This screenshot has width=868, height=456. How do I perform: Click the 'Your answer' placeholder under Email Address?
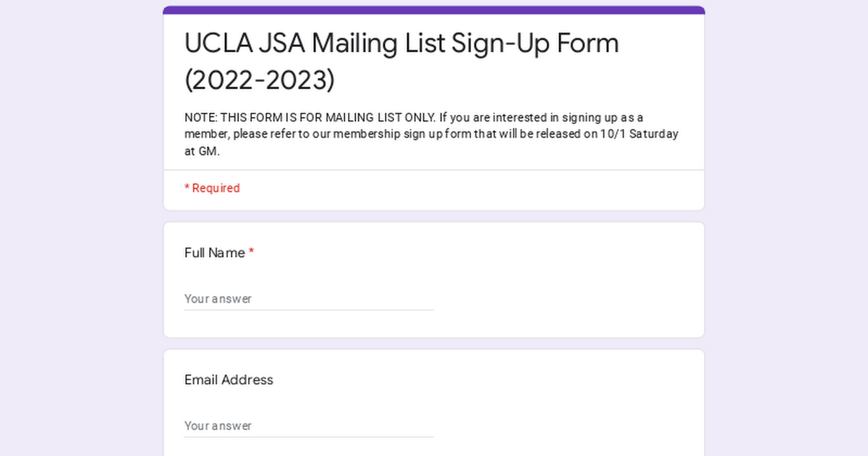pyautogui.click(x=218, y=426)
